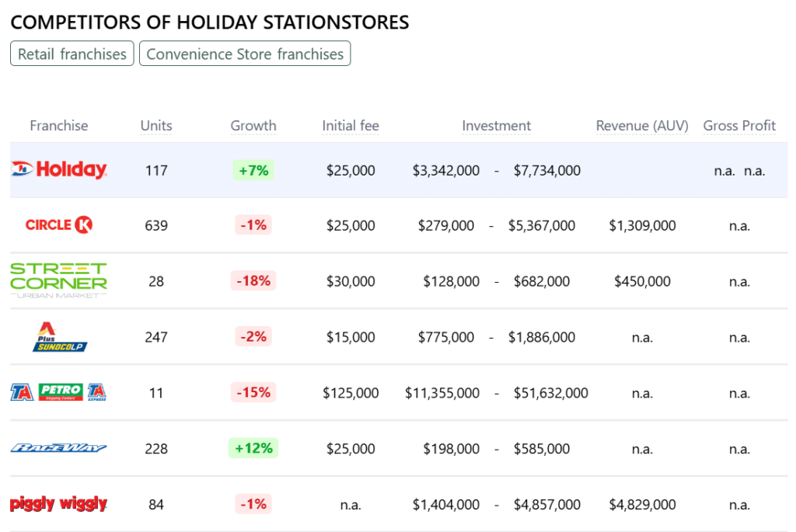Select the 28 units value
The width and height of the screenshot is (796, 532).
pos(156,281)
